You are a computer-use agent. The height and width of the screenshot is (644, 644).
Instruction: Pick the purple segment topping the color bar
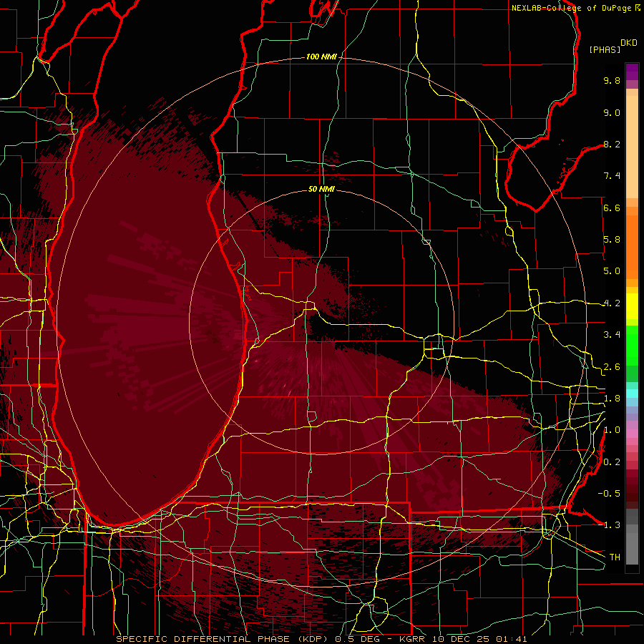pos(632,72)
